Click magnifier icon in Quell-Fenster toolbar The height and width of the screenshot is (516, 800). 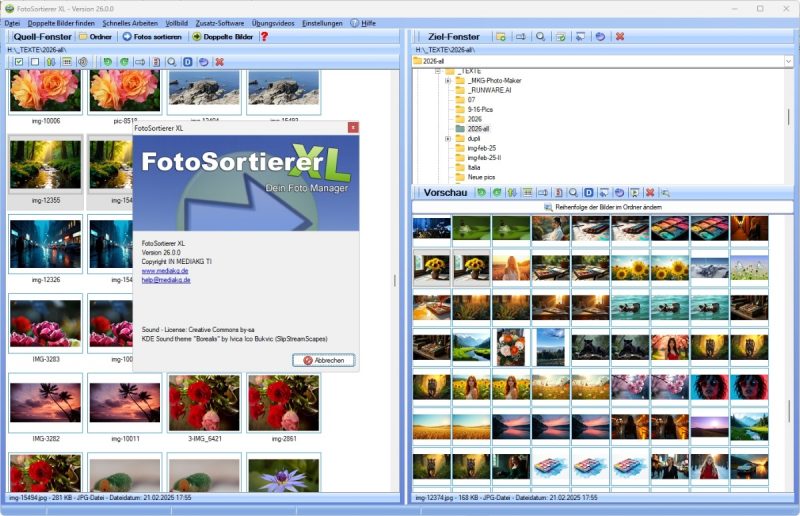(x=172, y=62)
